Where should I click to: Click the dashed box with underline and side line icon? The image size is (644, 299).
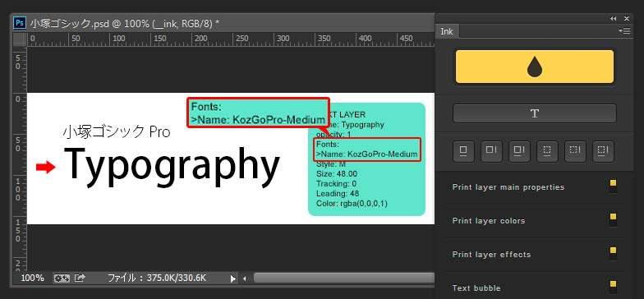603,151
